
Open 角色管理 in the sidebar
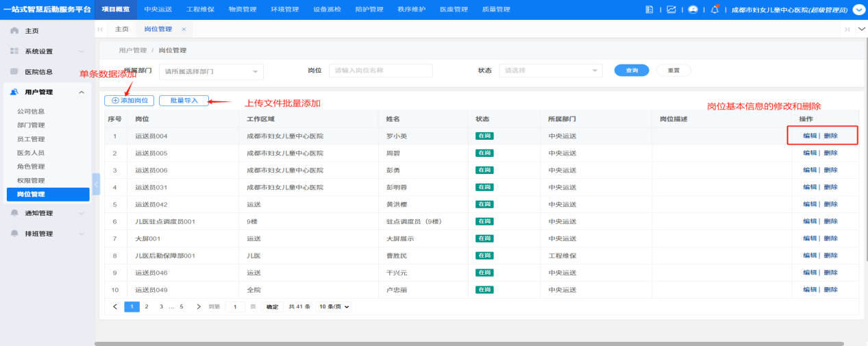(31, 166)
